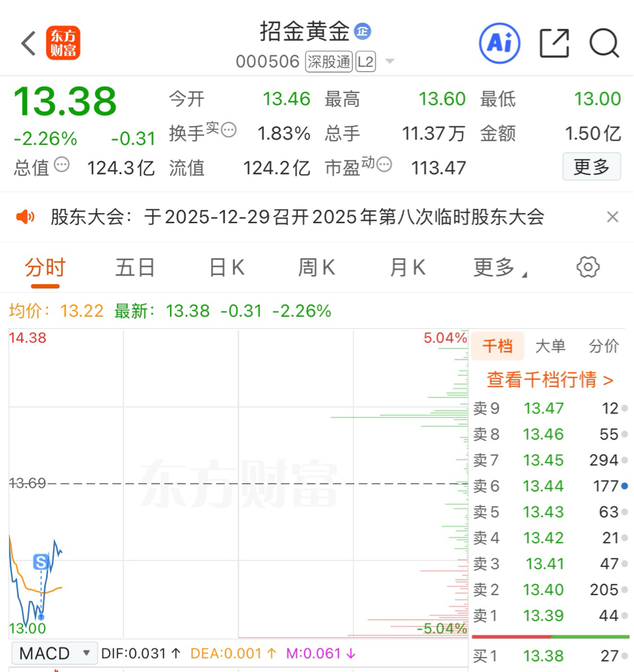Tap the stock name 招金黄金 title
The height and width of the screenshot is (672, 634).
(305, 31)
